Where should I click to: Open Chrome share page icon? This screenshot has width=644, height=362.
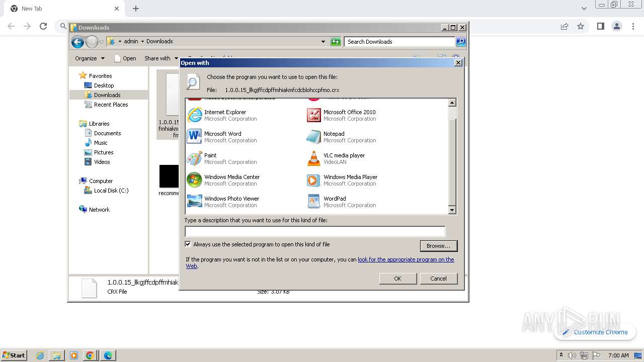pos(565,26)
